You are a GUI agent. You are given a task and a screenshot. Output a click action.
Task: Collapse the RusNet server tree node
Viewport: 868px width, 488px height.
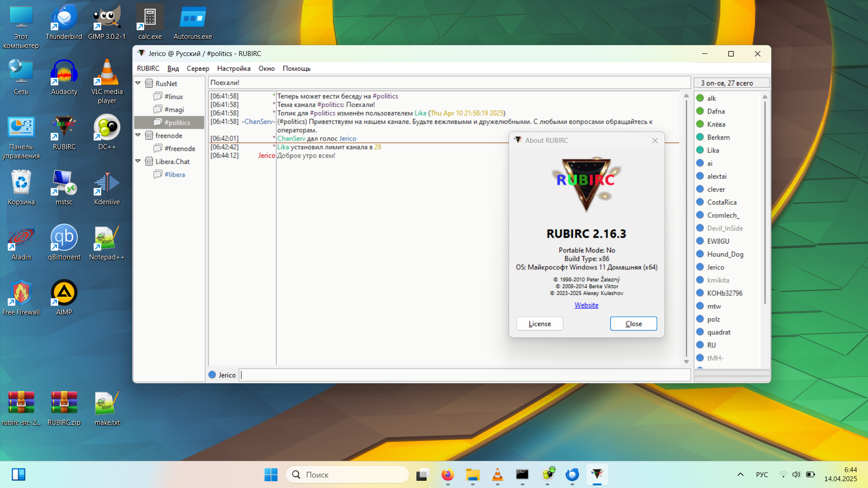(x=138, y=83)
